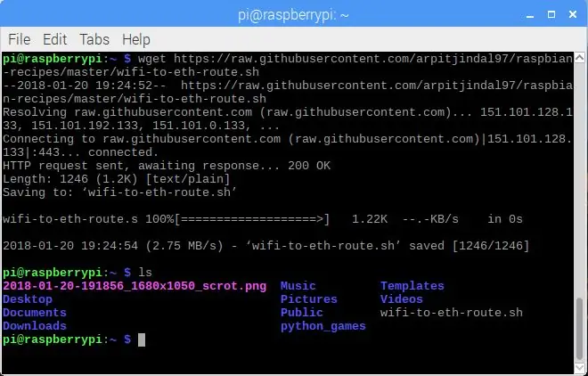Viewport: 588px width, 376px height.
Task: Click the 100% download progress bar
Action: click(252, 219)
